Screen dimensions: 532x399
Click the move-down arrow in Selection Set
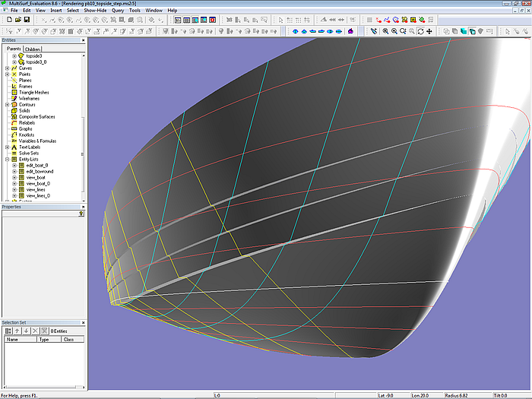(x=24, y=331)
